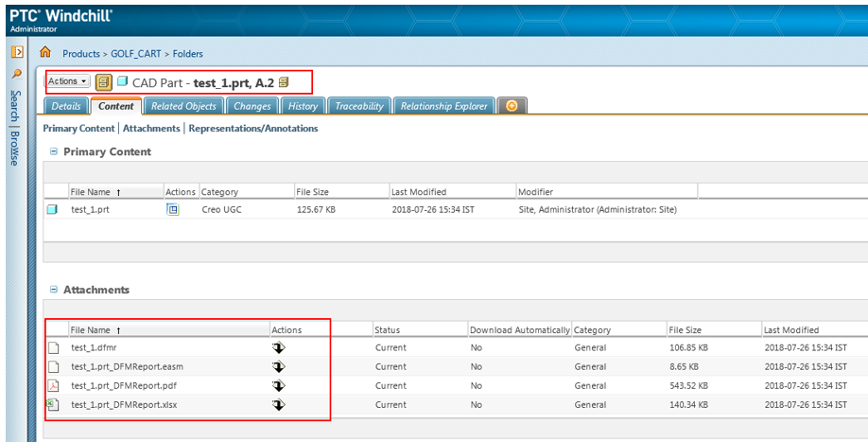Click the small status icon after A.2
This screenshot has width=868, height=442.
point(284,82)
